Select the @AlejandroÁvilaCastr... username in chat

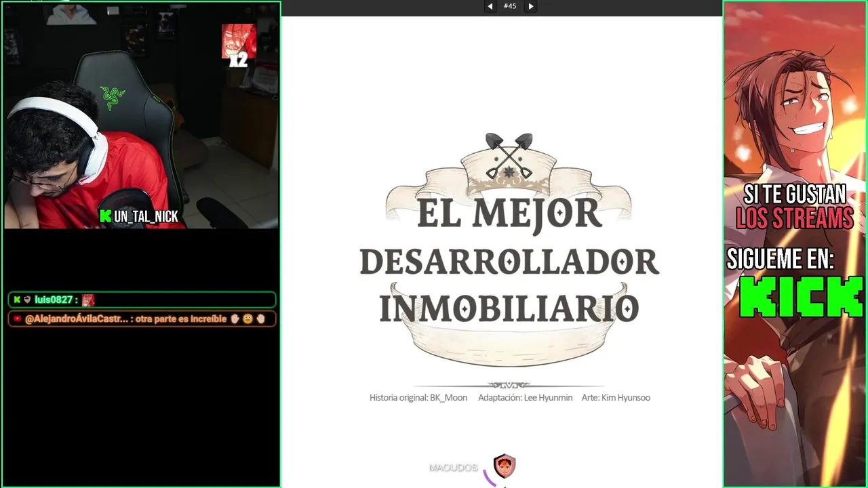click(77, 319)
